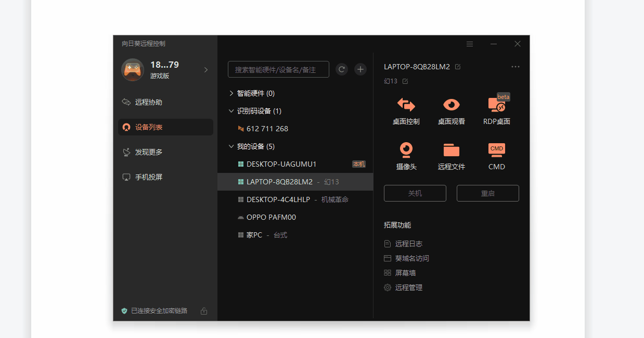Click the 已连接安全加密链路 status text
The image size is (644, 338).
(x=159, y=311)
